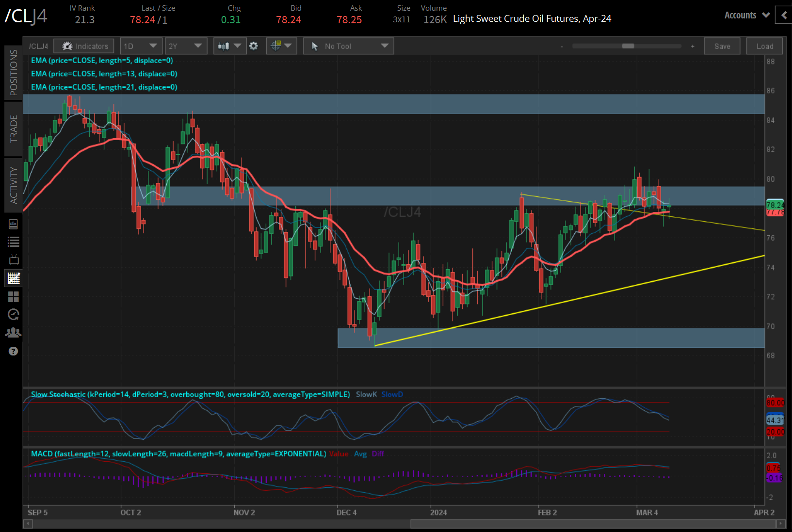The width and height of the screenshot is (792, 532).
Task: Click the Save button
Action: point(722,46)
